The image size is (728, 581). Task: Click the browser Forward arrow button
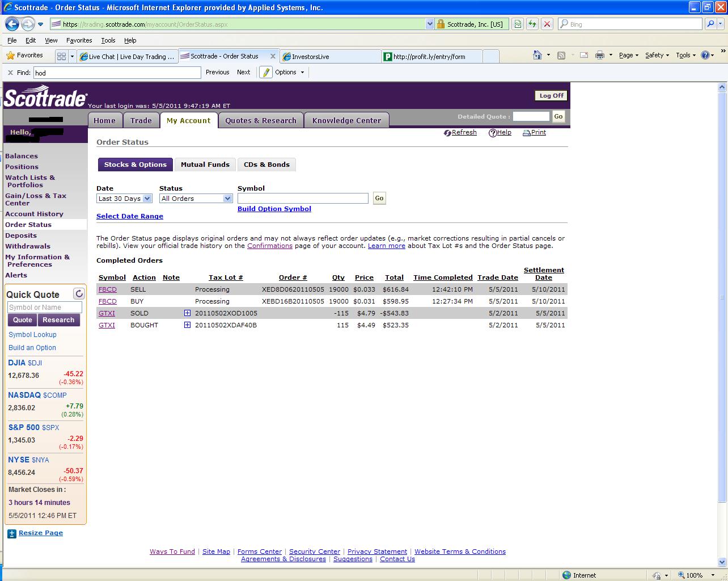(27, 24)
